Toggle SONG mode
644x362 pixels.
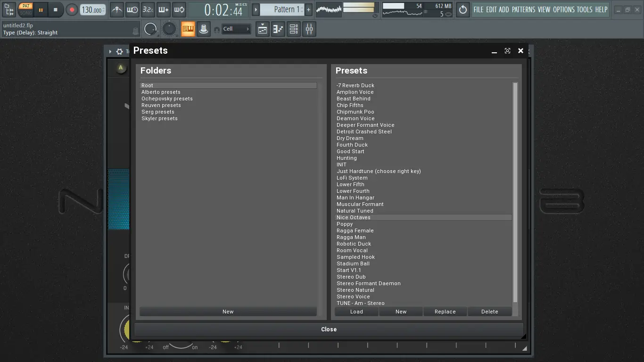pos(26,13)
